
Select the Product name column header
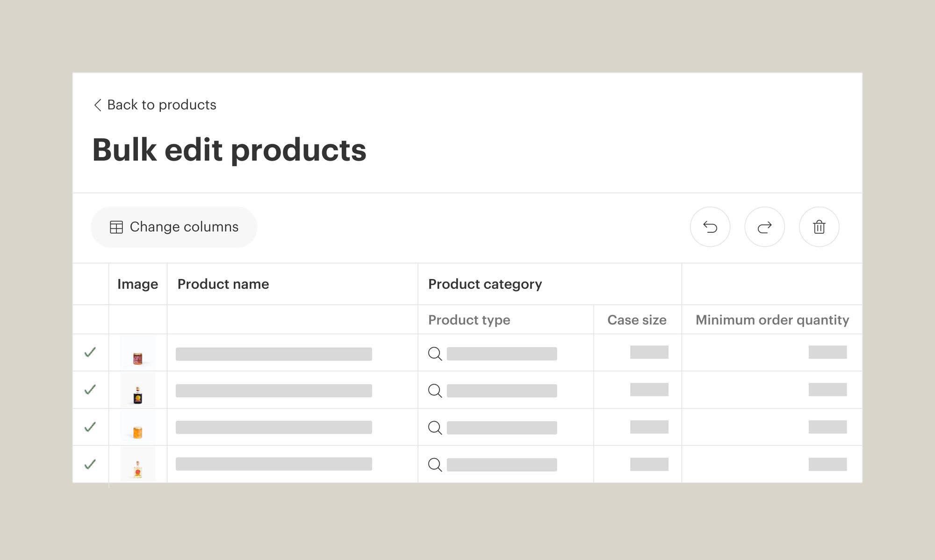tap(223, 284)
